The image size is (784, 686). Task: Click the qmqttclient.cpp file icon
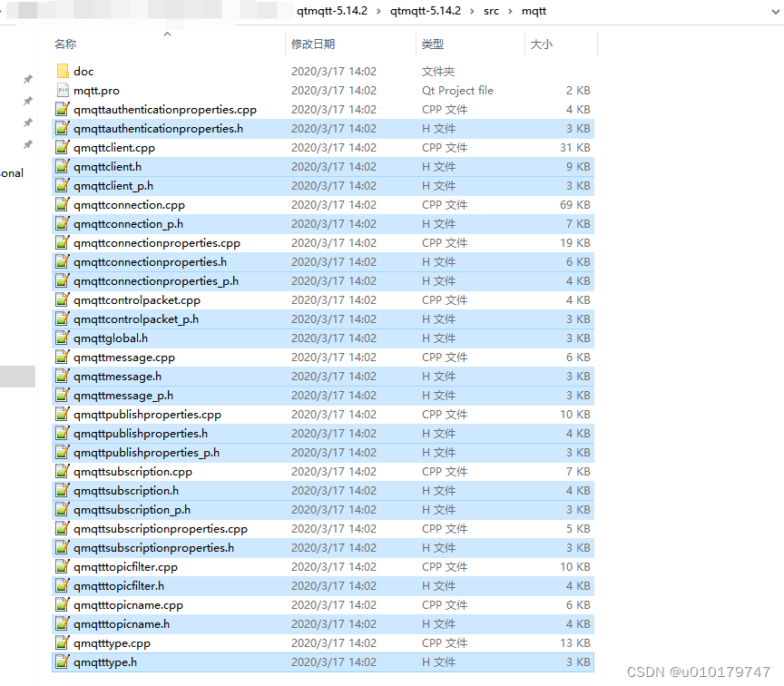point(62,147)
